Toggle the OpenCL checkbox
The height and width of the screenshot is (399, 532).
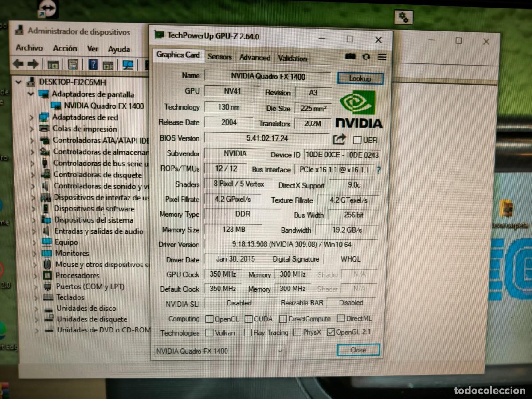(x=209, y=319)
